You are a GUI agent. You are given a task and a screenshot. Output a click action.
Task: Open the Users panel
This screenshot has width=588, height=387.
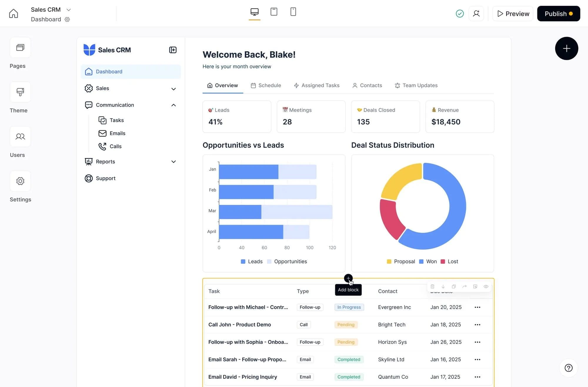click(20, 137)
